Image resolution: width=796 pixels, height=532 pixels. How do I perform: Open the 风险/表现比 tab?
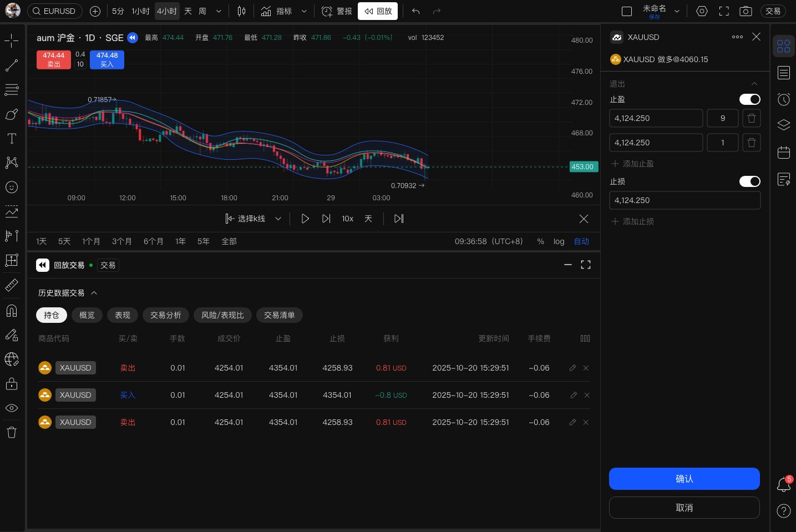(x=222, y=315)
